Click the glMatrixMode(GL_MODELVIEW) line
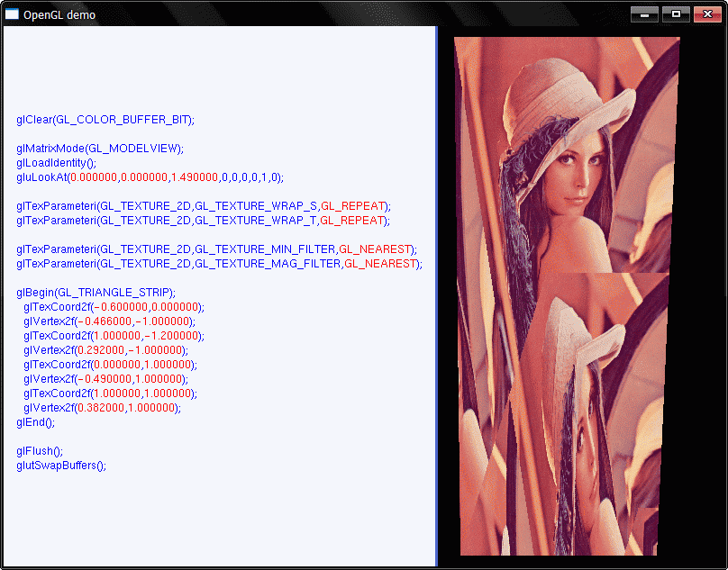 tap(100, 149)
